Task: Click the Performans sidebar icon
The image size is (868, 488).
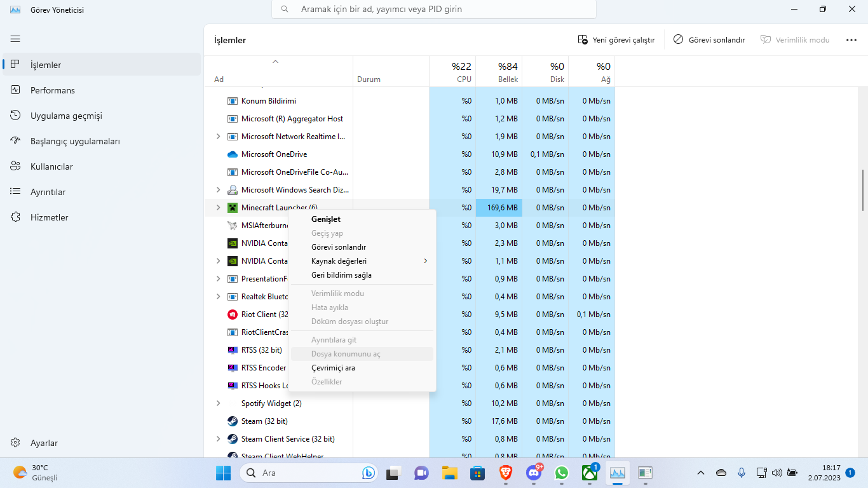Action: [16, 90]
